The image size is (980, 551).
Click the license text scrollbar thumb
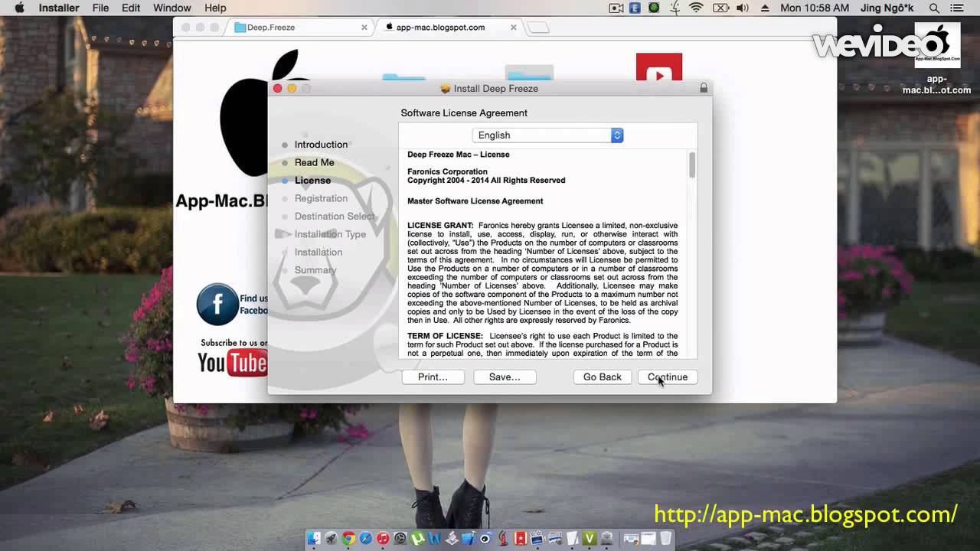pyautogui.click(x=692, y=165)
